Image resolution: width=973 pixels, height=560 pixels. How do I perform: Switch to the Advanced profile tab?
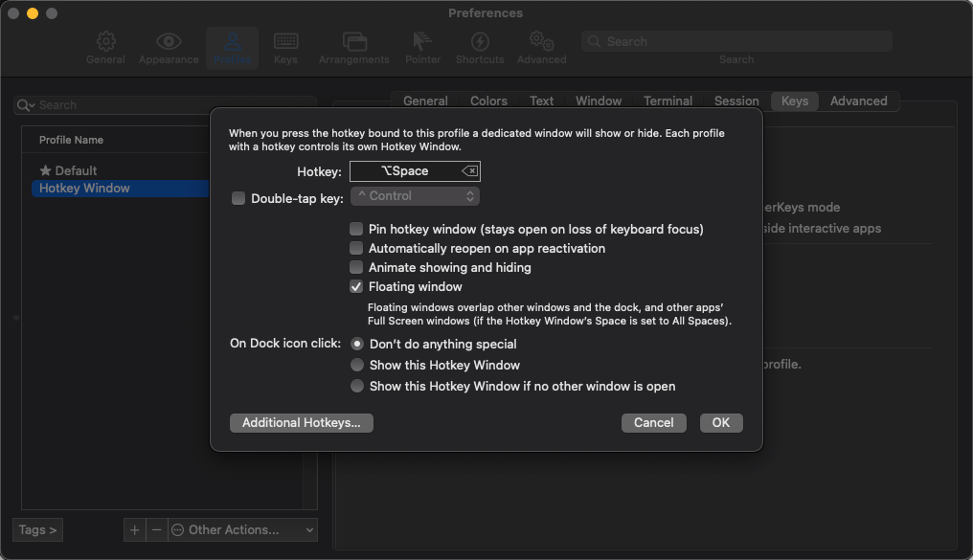click(858, 101)
